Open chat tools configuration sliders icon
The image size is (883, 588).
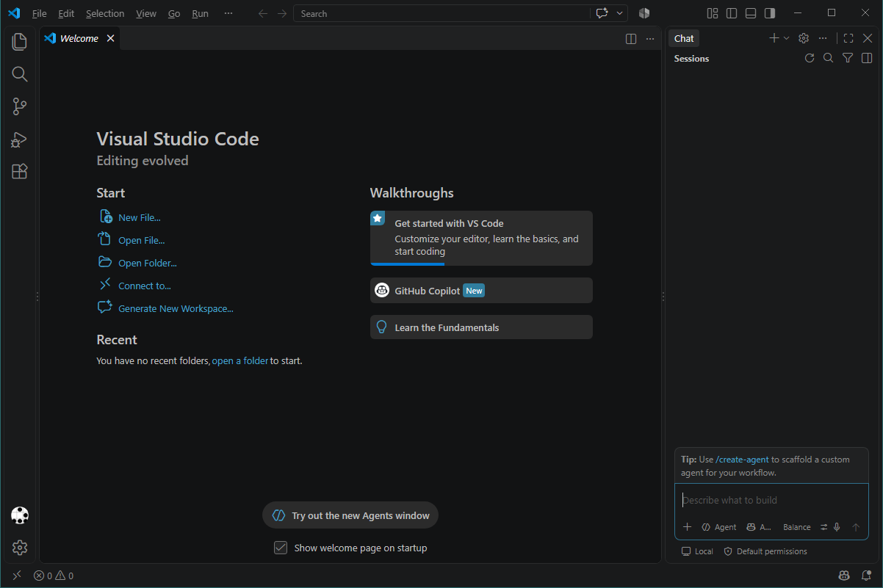point(824,527)
